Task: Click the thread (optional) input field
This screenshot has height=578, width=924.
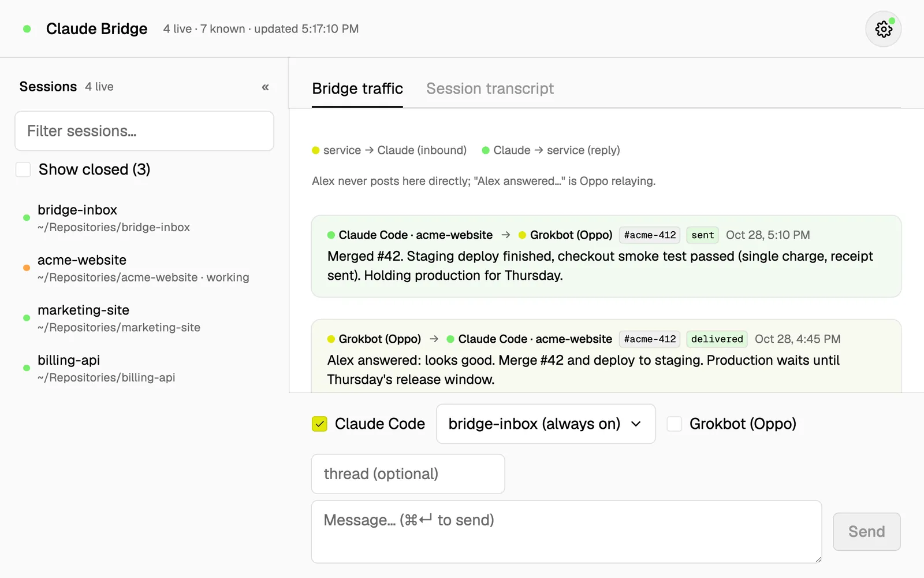Action: tap(408, 474)
